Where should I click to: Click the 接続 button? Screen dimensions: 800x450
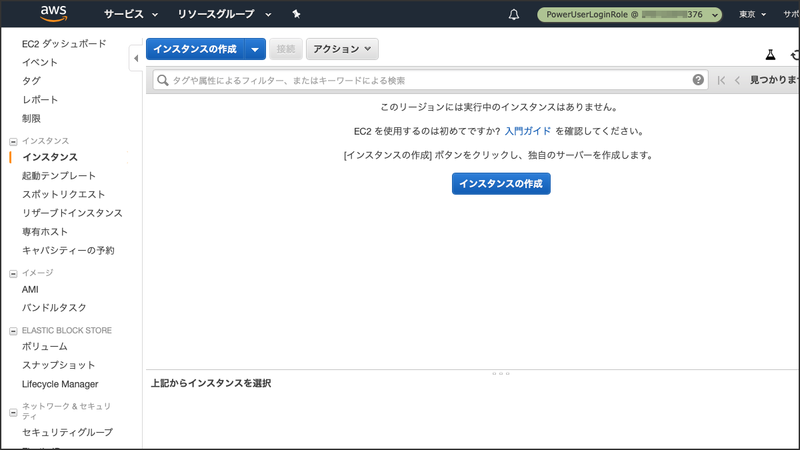click(286, 49)
